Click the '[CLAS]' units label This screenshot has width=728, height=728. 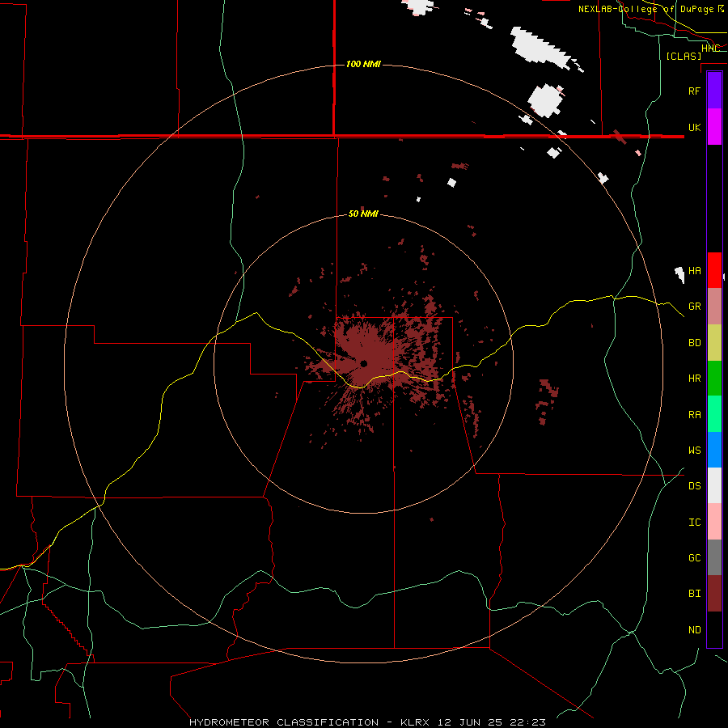pos(684,56)
